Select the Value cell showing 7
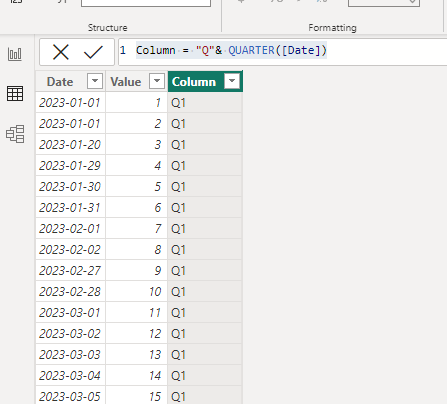Screen dimensions: 447x404 [136, 229]
